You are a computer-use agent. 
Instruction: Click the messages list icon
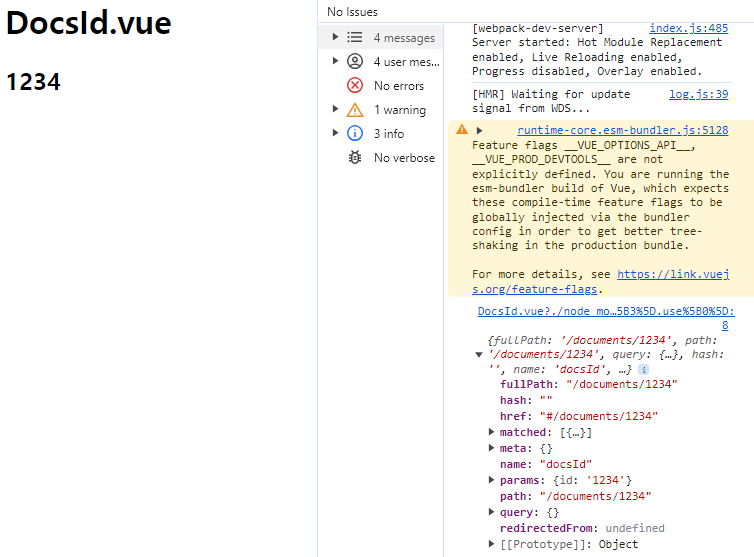click(x=355, y=37)
